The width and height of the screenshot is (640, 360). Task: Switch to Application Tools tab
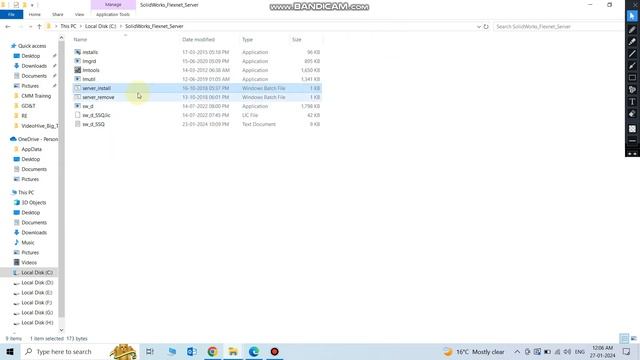pyautogui.click(x=113, y=14)
